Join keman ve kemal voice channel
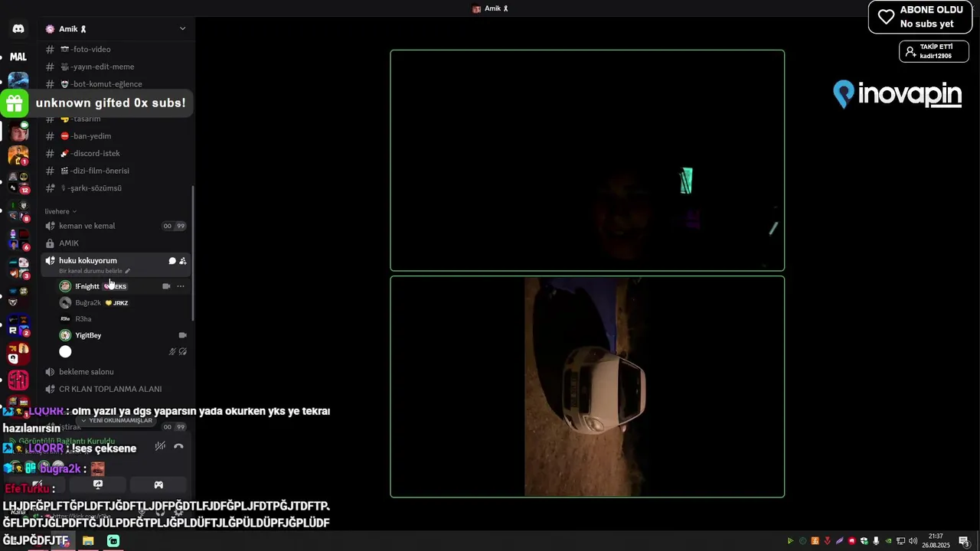Viewport: 980px width, 551px height. (x=116, y=226)
